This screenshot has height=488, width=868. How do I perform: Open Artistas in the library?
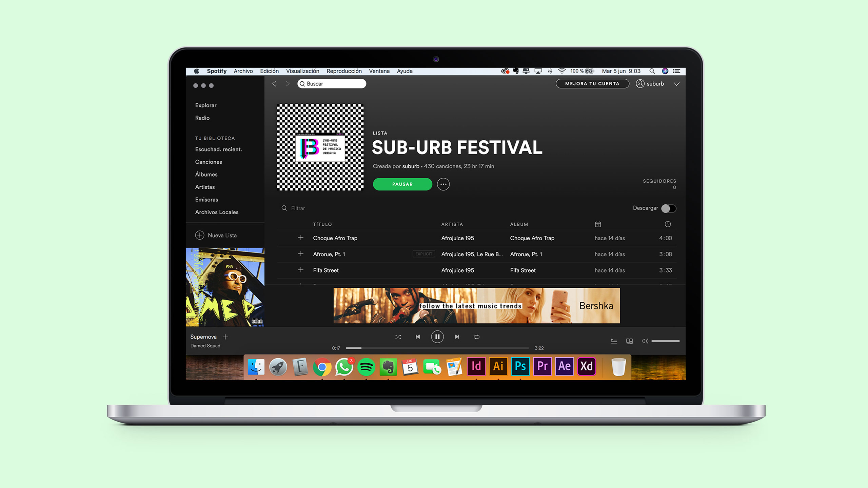coord(205,187)
